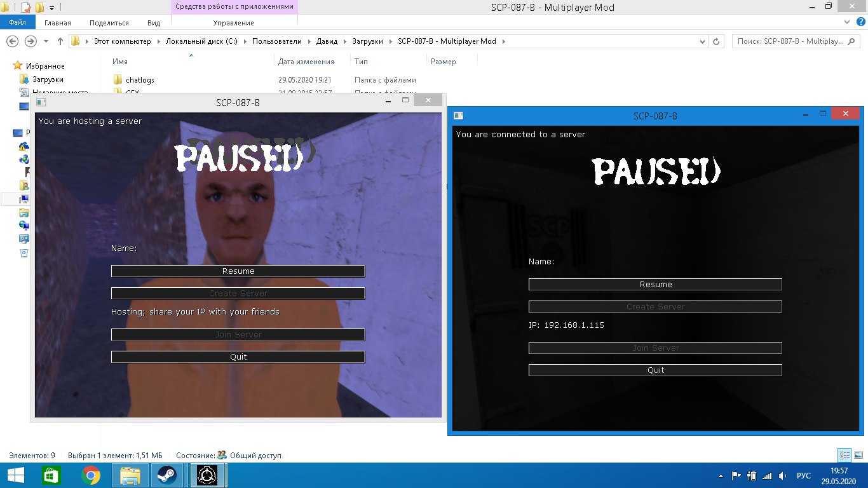Switch to large icons view layout
This screenshot has height=488, width=868.
pyautogui.click(x=859, y=455)
